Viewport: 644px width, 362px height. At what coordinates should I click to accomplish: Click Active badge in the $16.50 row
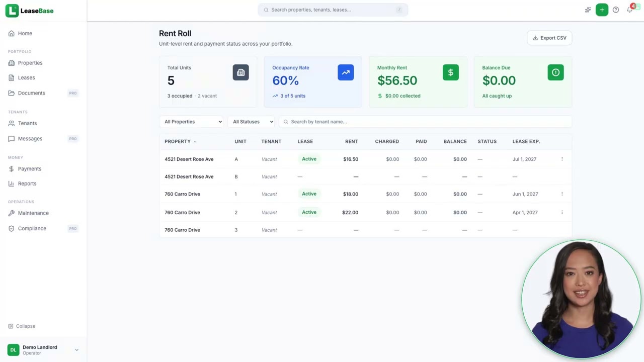coord(309,159)
